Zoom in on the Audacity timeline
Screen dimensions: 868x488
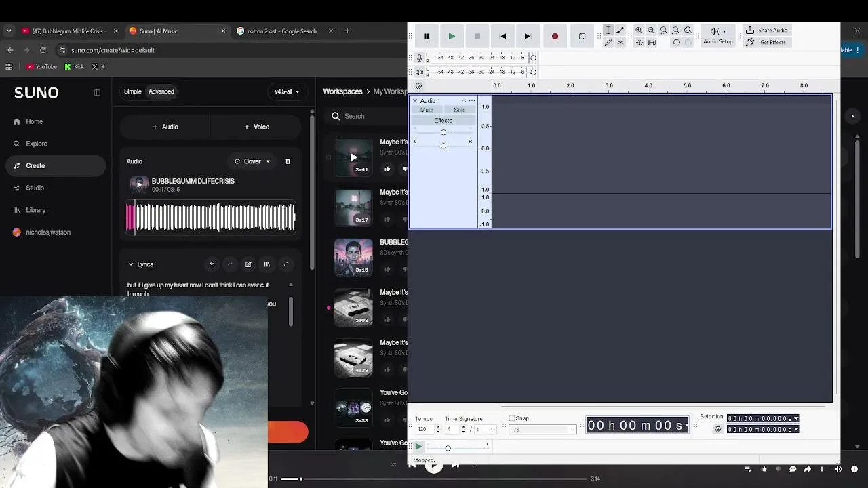[x=639, y=30]
